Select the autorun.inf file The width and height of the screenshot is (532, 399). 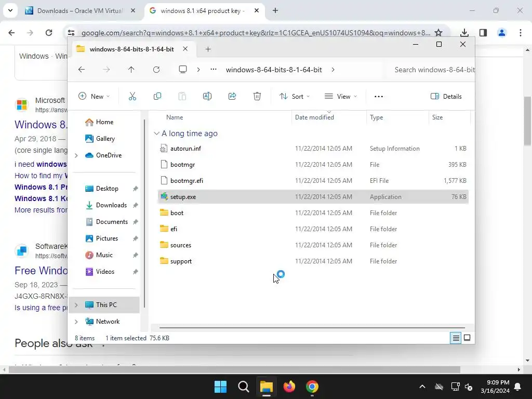(313, 149)
